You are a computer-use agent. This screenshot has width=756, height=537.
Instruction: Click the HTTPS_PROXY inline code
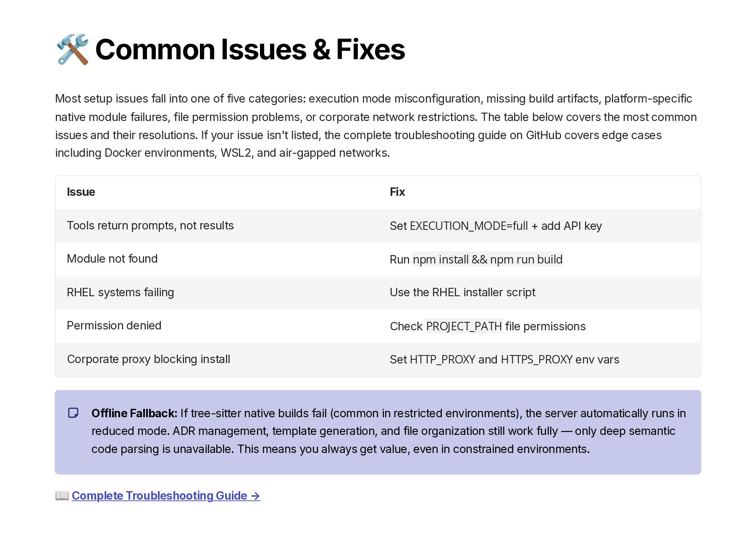coord(537,360)
